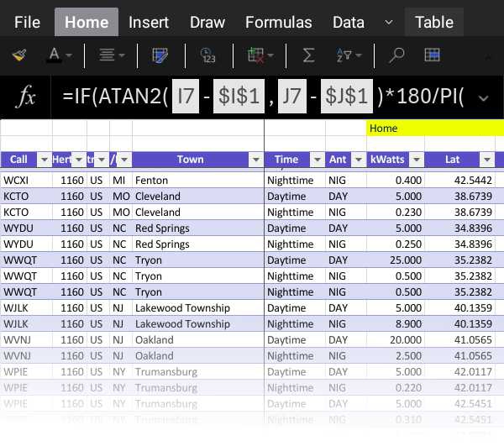The height and width of the screenshot is (446, 504).
Task: Click the AutoSum sigma icon
Action: pyautogui.click(x=308, y=55)
